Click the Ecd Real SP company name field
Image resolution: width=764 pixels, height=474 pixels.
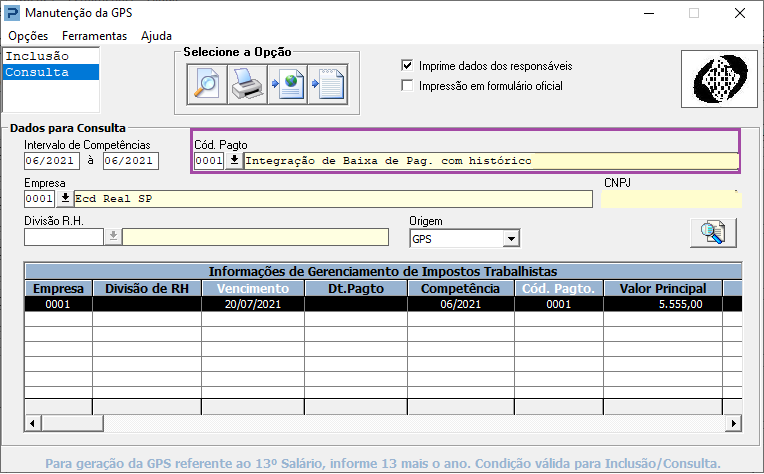(x=333, y=199)
